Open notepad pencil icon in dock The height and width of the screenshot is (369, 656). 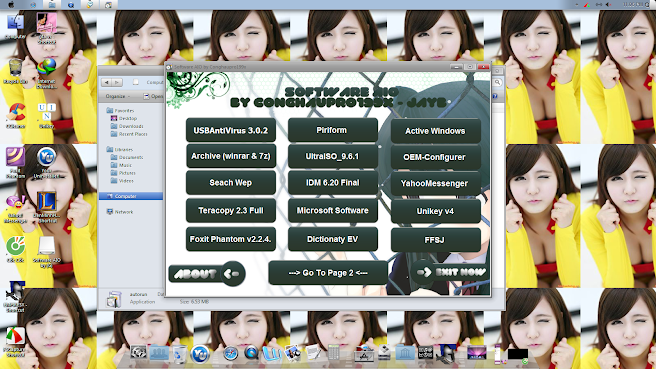click(313, 354)
